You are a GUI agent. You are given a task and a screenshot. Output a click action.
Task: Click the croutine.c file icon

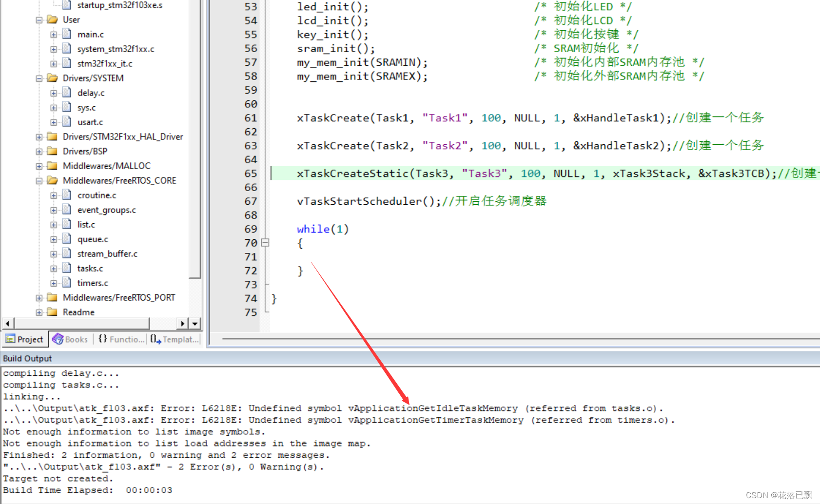[x=67, y=195]
